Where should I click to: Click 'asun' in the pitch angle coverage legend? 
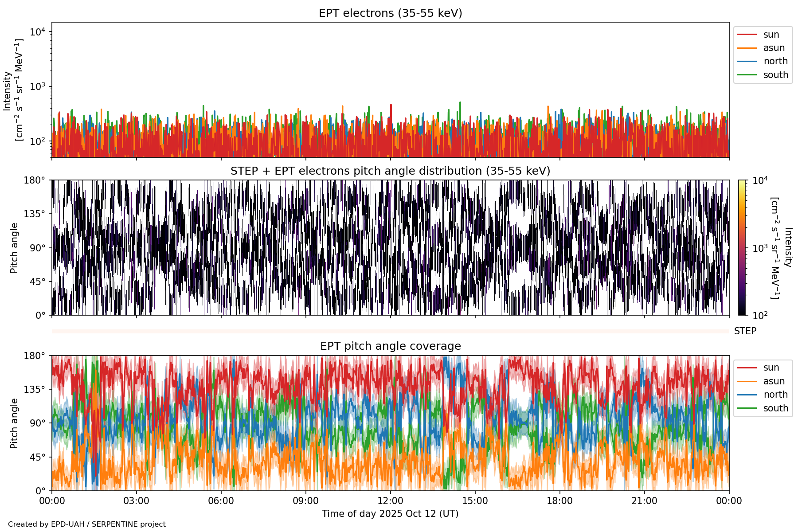tap(774, 381)
